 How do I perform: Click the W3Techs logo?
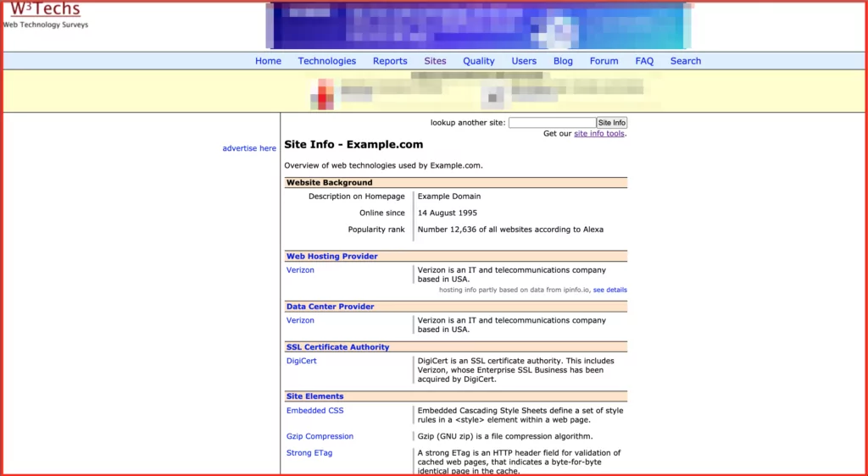(46, 9)
